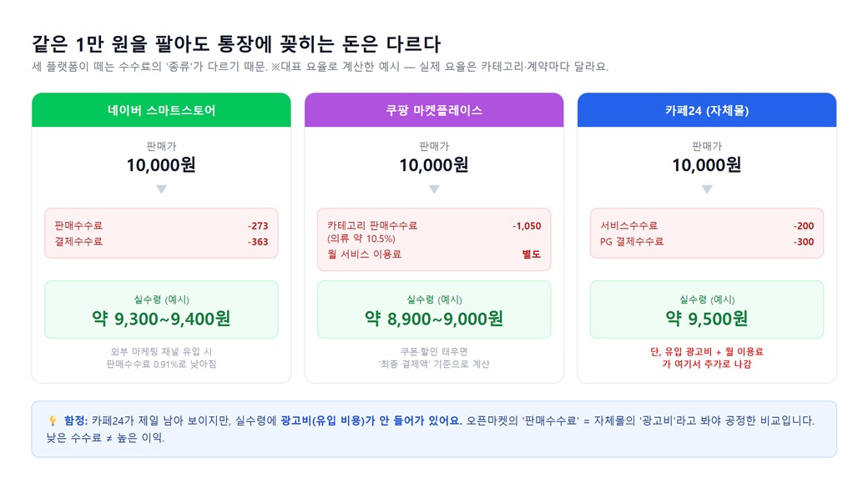868x488 pixels.
Task: Select the green 네이버 스마트스토어 header
Action: [x=161, y=110]
